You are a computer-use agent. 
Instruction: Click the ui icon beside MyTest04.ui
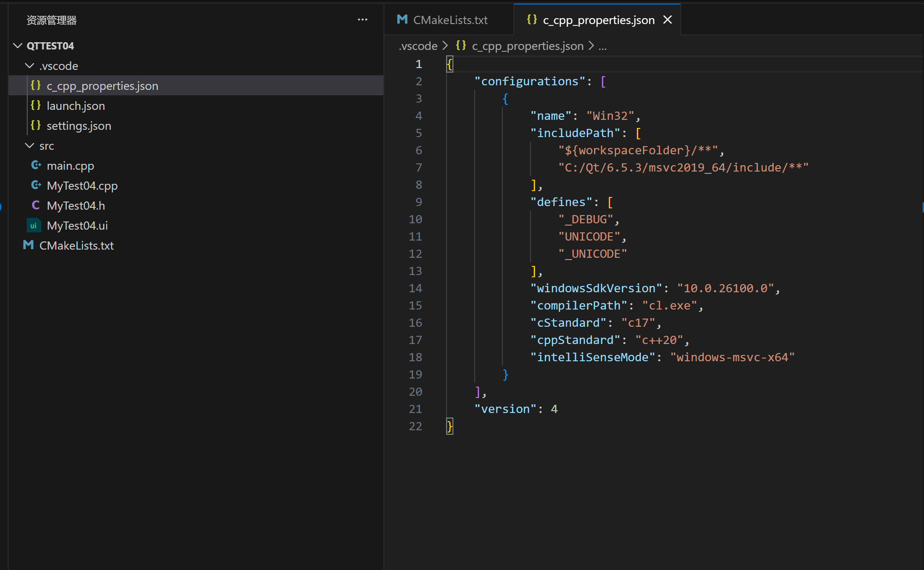coord(34,226)
